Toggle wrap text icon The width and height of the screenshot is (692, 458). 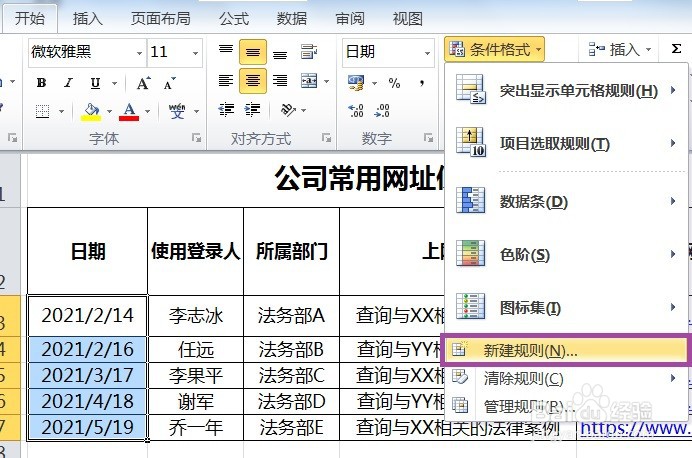click(308, 52)
